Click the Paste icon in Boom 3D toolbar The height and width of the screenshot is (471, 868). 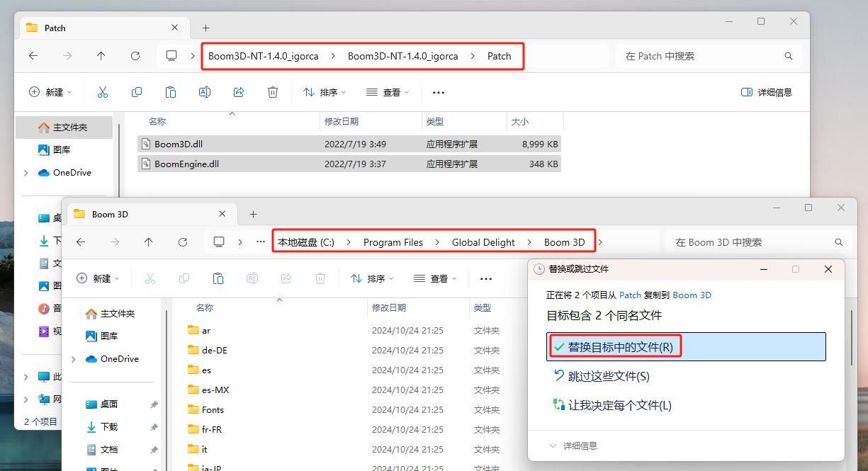tap(218, 278)
